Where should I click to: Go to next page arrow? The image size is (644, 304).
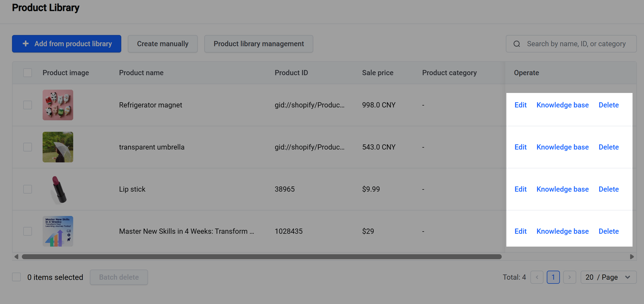569,277
